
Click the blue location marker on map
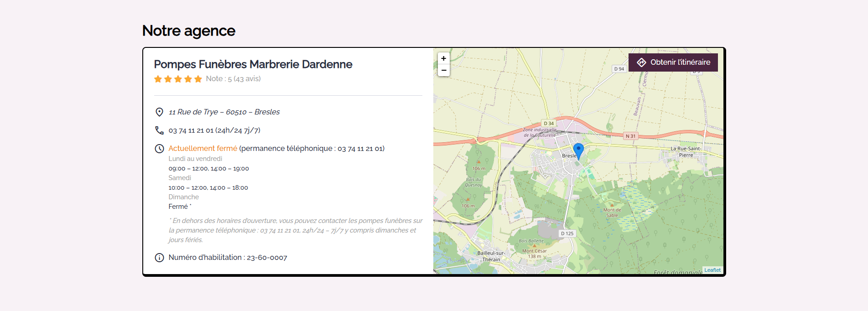[x=578, y=150]
